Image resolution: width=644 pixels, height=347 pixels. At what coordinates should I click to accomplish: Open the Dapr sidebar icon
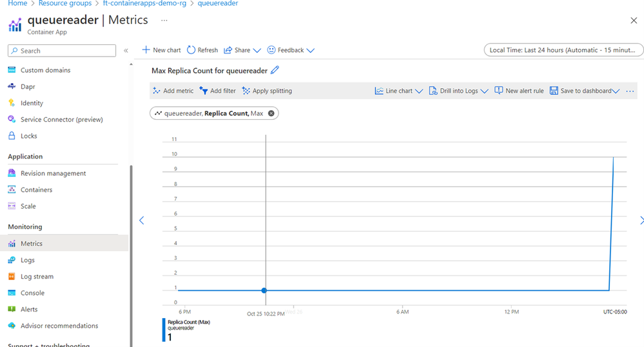(x=12, y=86)
